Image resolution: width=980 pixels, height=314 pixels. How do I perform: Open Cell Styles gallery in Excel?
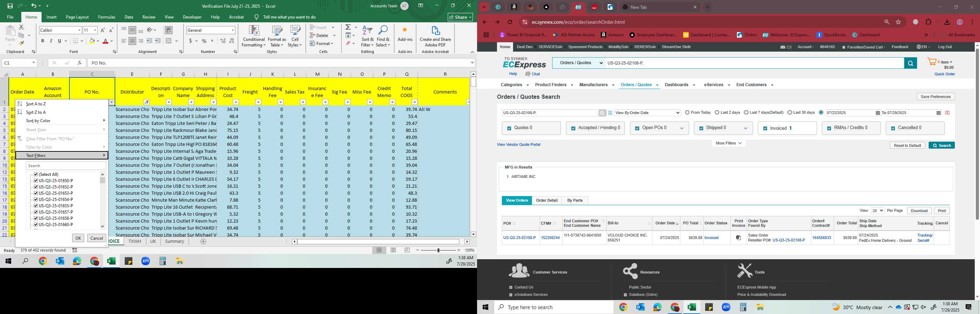(x=295, y=37)
